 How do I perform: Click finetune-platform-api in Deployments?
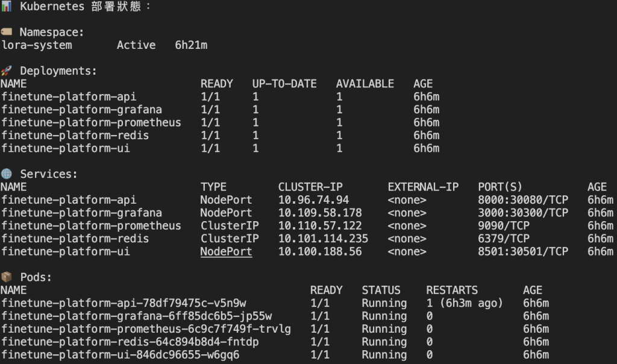69,97
